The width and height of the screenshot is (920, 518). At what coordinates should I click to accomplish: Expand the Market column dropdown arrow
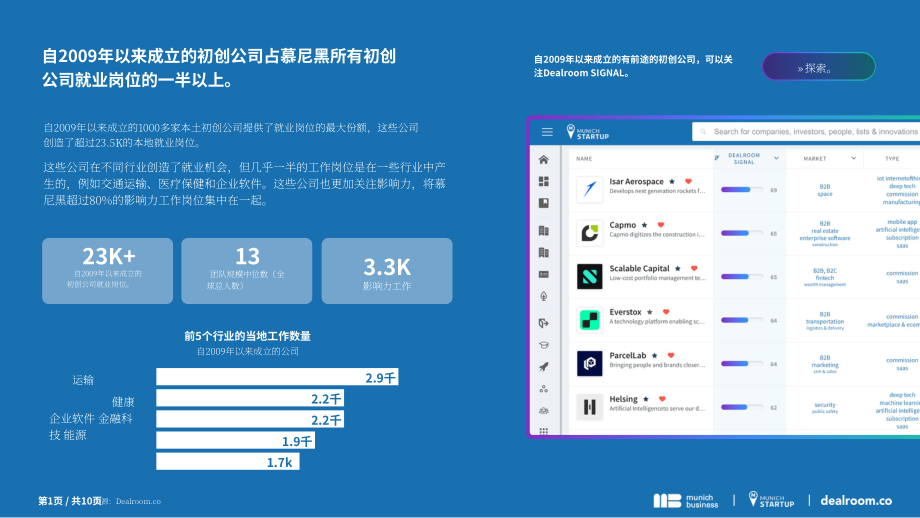[x=854, y=158]
